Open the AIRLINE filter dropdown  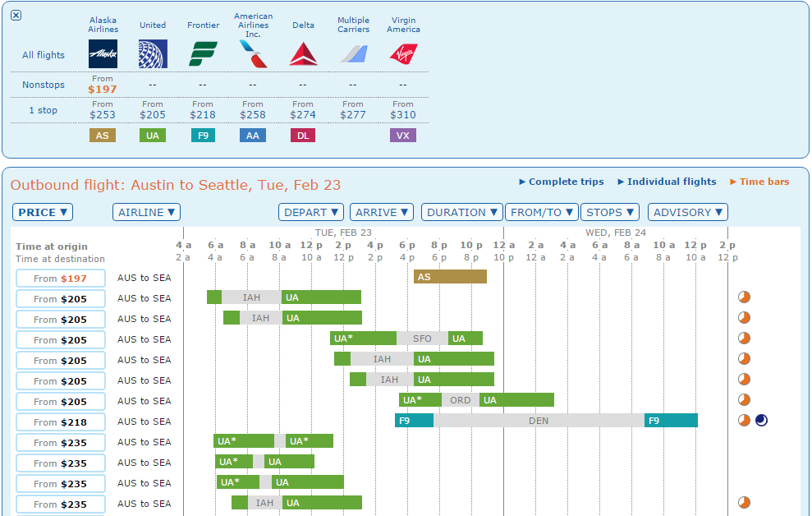[146, 213]
